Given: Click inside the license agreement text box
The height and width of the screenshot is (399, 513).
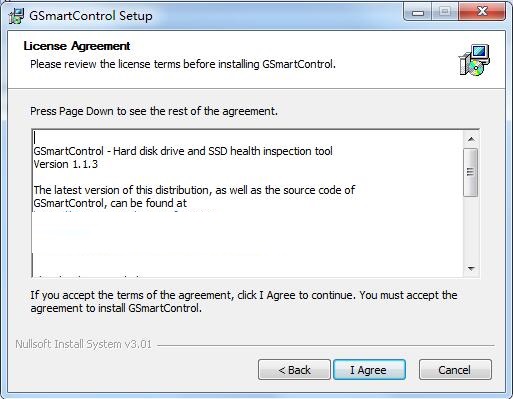Looking at the screenshot, I should pos(248,203).
